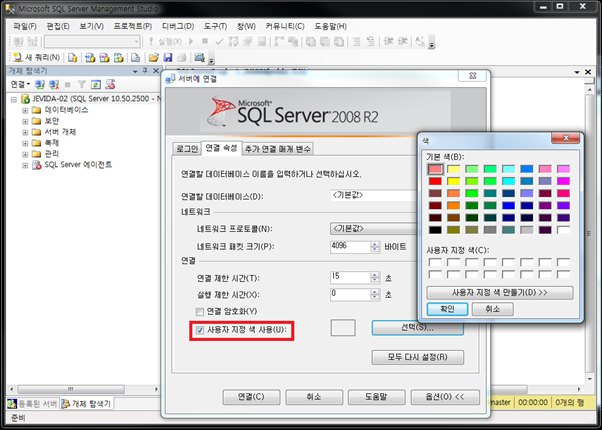Click the 모두 다시 설정(R) button
602x430 pixels.
(x=418, y=357)
